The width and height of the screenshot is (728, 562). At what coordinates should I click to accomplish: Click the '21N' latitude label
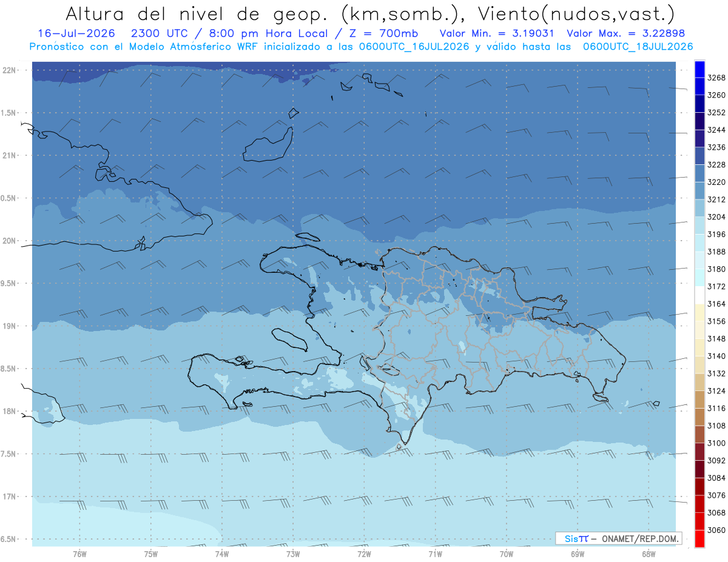9,156
